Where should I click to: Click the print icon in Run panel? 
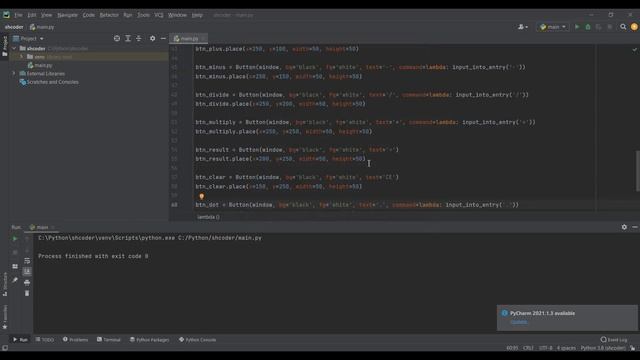(27, 282)
